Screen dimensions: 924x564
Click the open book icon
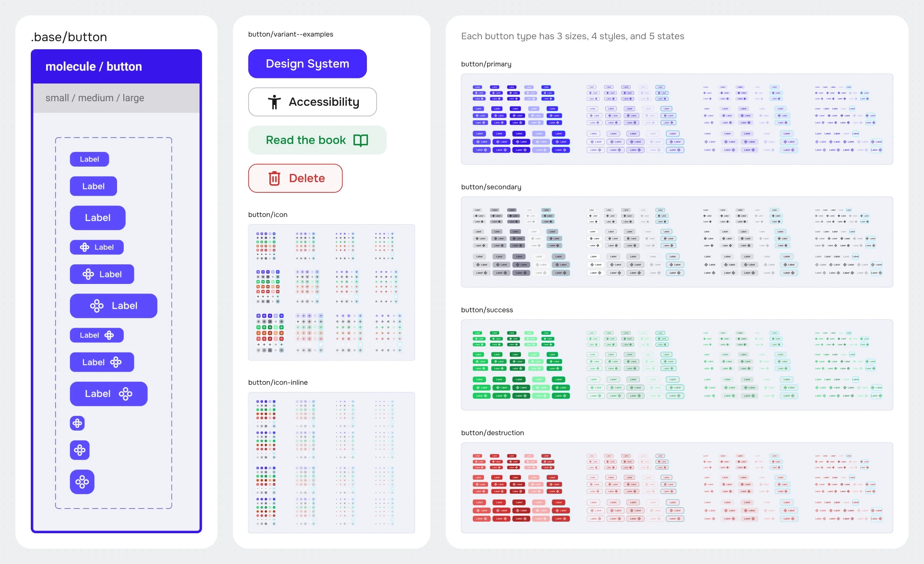tap(361, 140)
